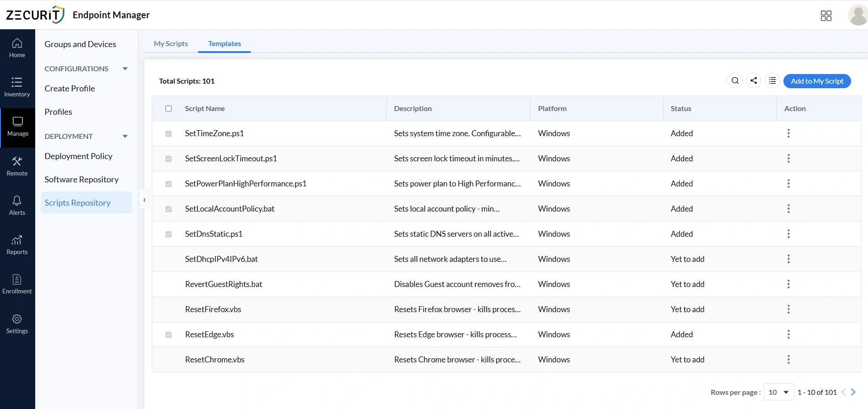Click the search scripts icon
This screenshot has height=409, width=868.
(735, 81)
